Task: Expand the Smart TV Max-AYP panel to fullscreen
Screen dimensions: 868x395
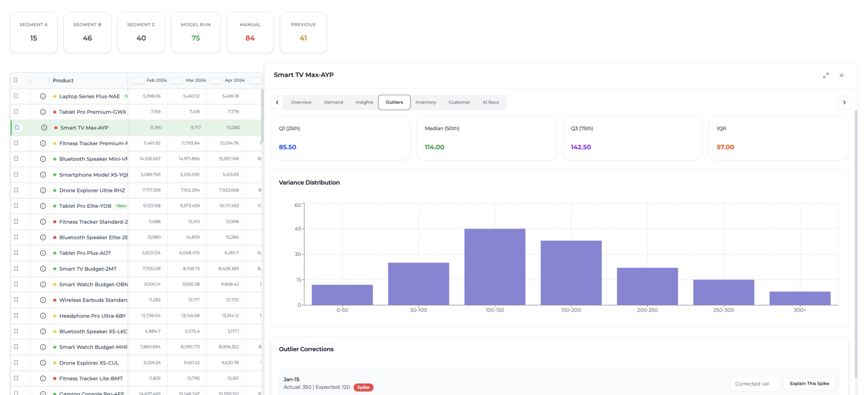Action: pos(826,75)
